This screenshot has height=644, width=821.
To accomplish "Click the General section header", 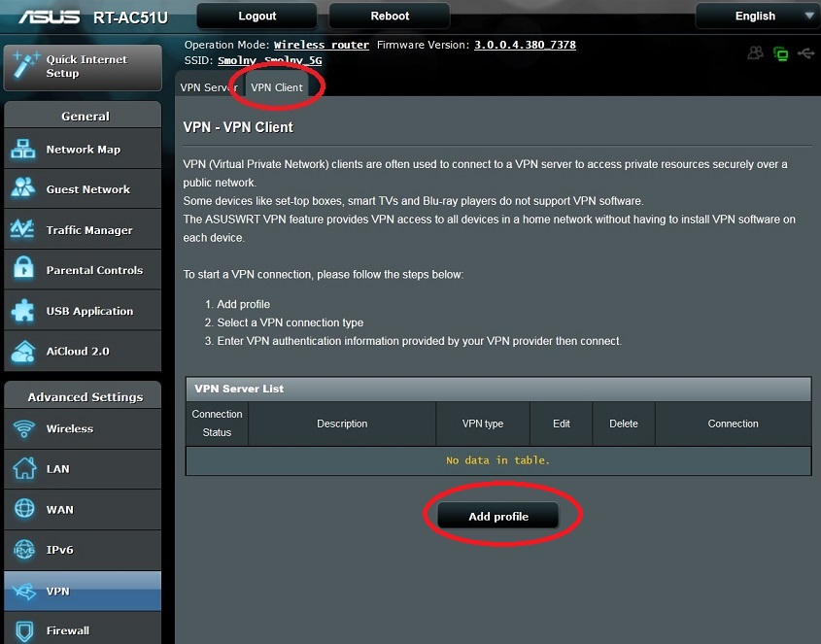I will (86, 116).
